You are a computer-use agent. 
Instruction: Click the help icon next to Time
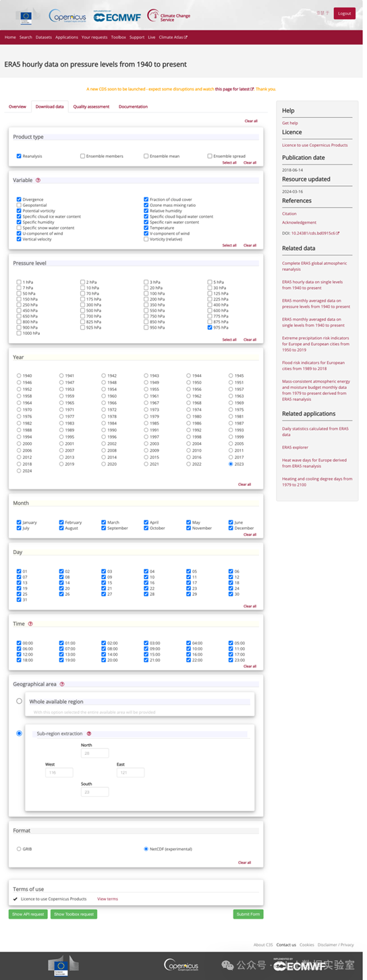[30, 624]
